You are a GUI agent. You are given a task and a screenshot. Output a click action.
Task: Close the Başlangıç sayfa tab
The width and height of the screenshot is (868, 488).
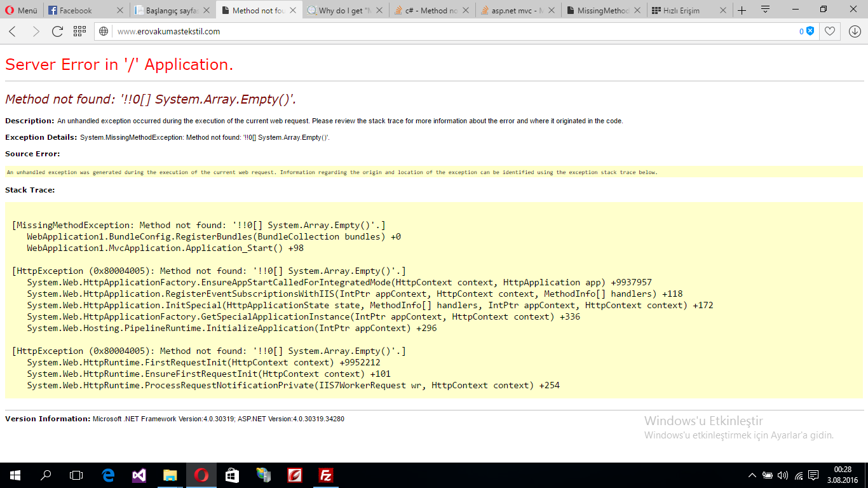click(x=206, y=10)
